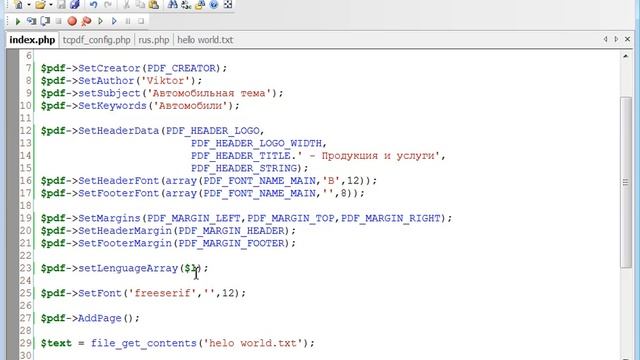The width and height of the screenshot is (640, 360).
Task: Undo the last edit
Action: click(94, 5)
